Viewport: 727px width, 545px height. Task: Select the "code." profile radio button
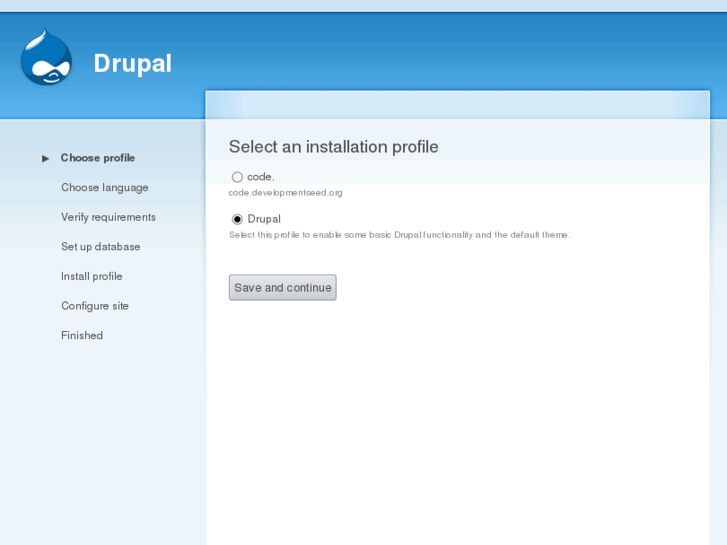tap(237, 177)
